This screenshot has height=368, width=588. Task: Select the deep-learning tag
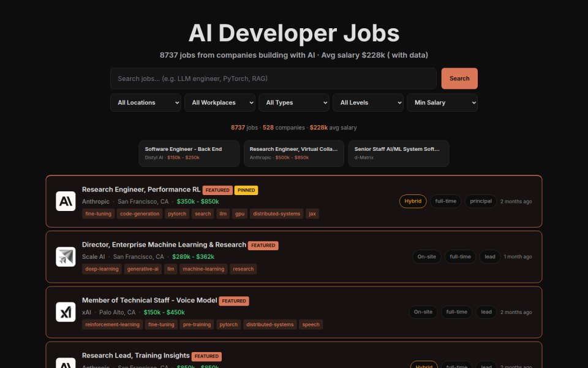click(x=102, y=269)
